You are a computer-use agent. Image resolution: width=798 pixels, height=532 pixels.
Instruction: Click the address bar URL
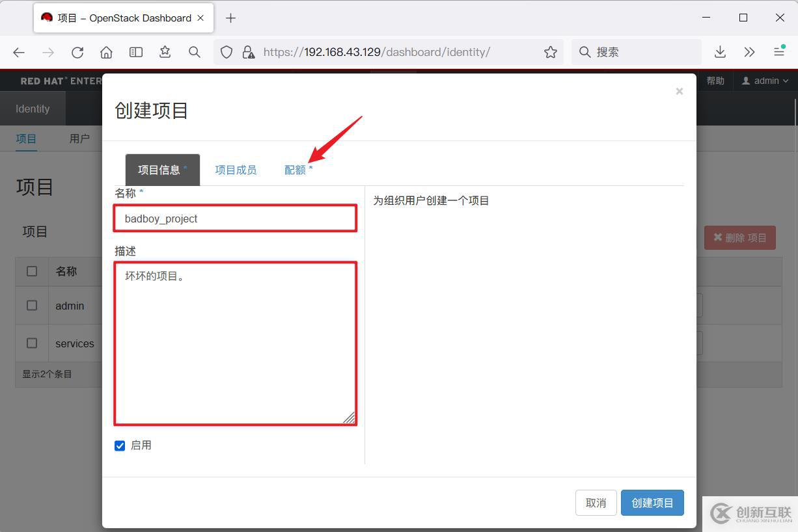pyautogui.click(x=377, y=52)
